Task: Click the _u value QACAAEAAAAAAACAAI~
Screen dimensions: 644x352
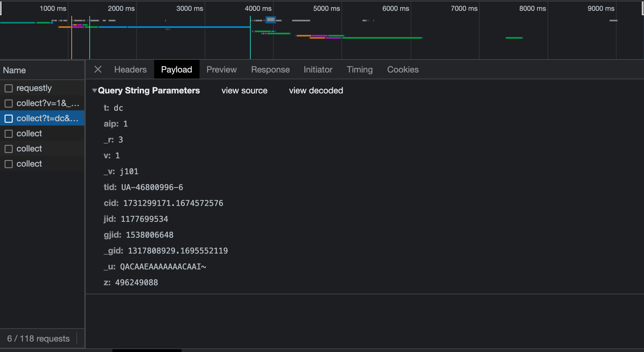Action: pos(163,267)
